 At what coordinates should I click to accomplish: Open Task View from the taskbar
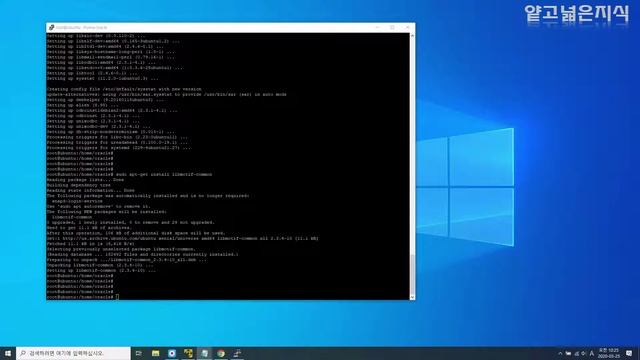point(138,353)
